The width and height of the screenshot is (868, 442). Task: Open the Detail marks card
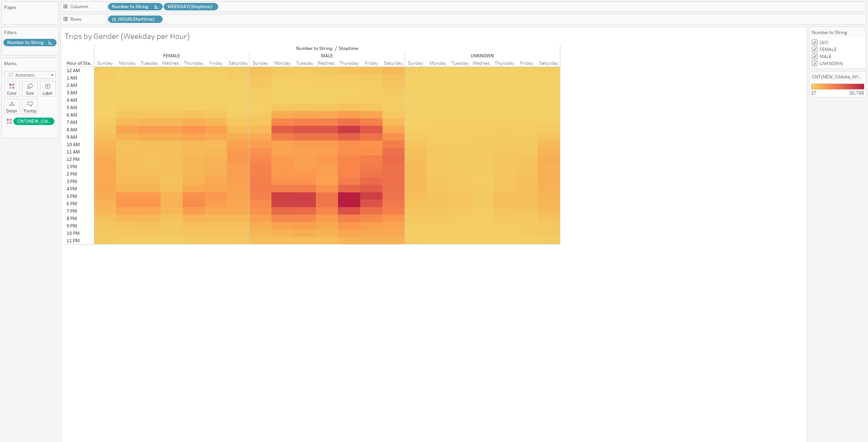(12, 107)
